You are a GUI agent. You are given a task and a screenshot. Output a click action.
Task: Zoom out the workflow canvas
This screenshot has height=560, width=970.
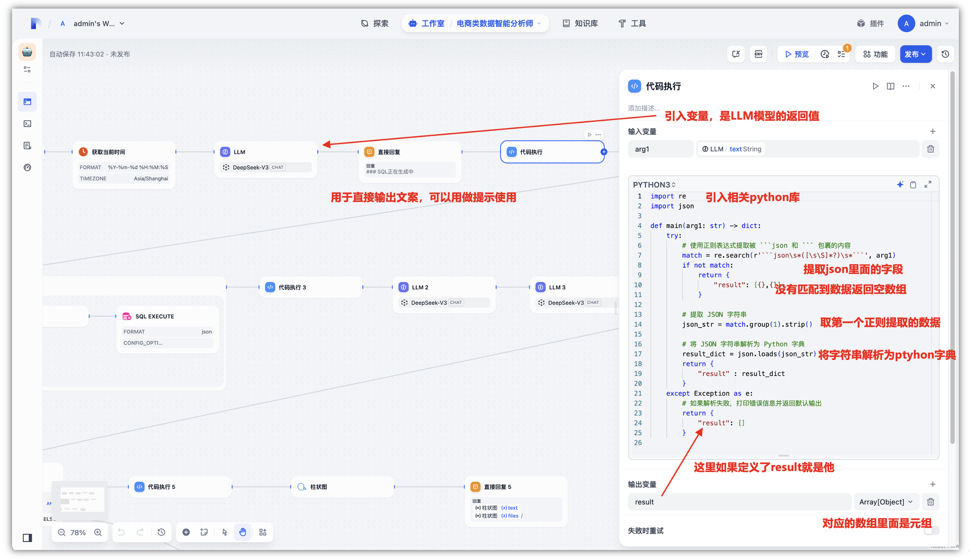click(62, 532)
